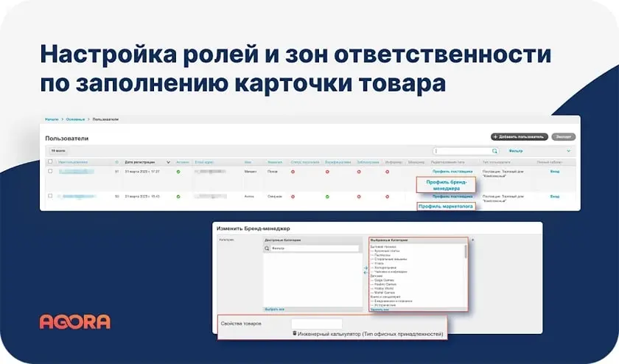
Task: Open blurred username link in row 30
Action: (77, 196)
